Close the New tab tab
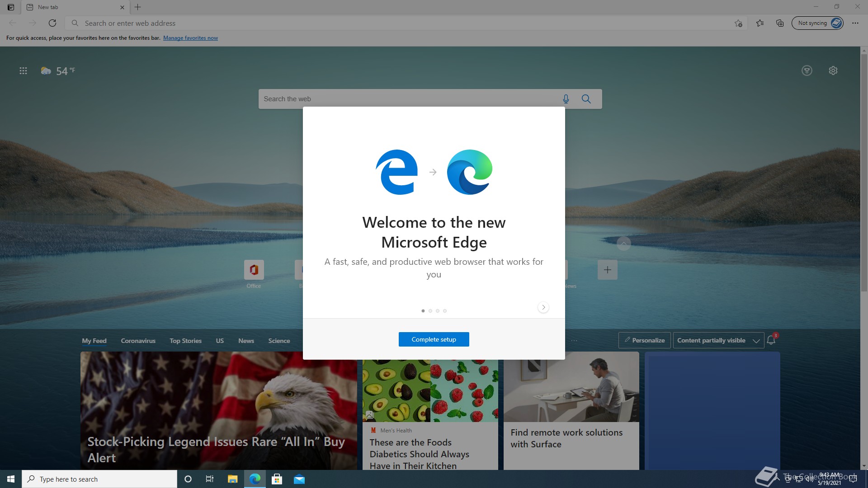Screen dimensions: 868x488 pos(122,7)
